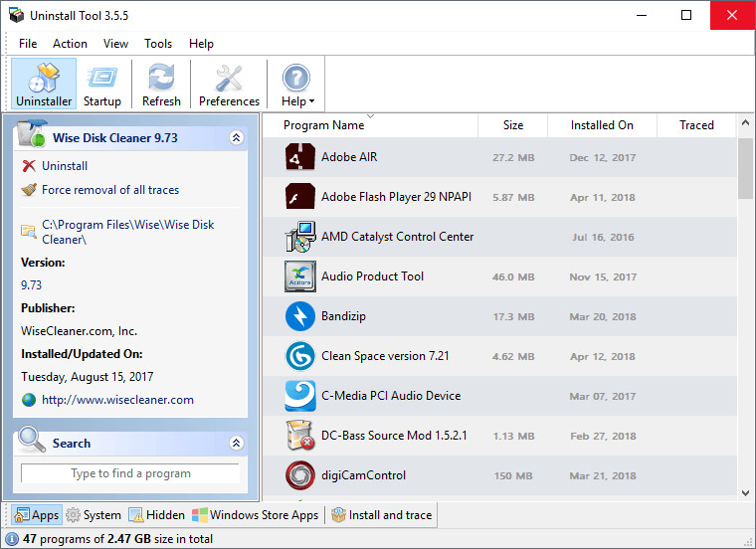Open the Tools menu
756x549 pixels.
click(158, 44)
